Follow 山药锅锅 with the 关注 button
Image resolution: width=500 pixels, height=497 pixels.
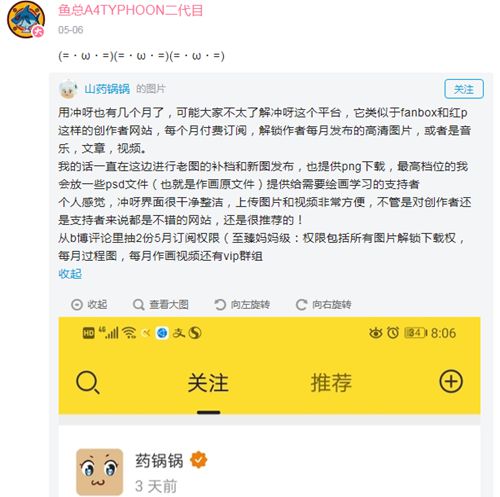coord(464,89)
